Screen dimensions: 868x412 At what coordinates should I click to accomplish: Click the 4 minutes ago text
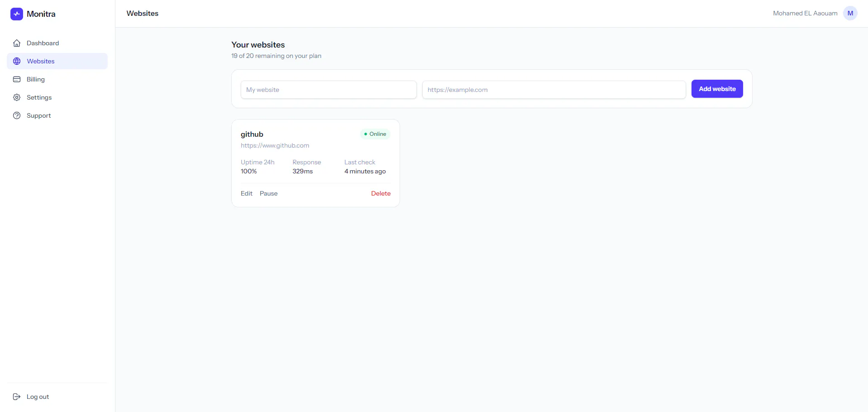click(365, 171)
